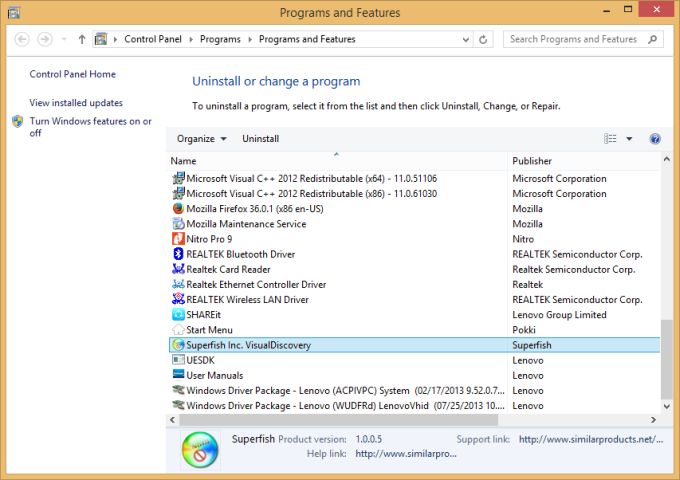Click the REALTEK Wireless LAN Driver icon
680x480 pixels.
[x=178, y=300]
